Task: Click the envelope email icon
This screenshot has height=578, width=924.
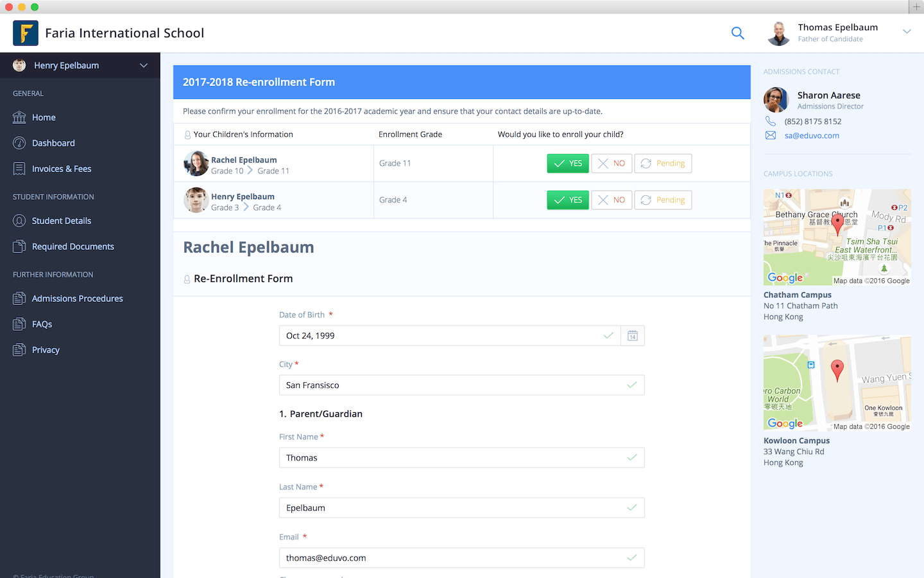Action: (x=771, y=136)
